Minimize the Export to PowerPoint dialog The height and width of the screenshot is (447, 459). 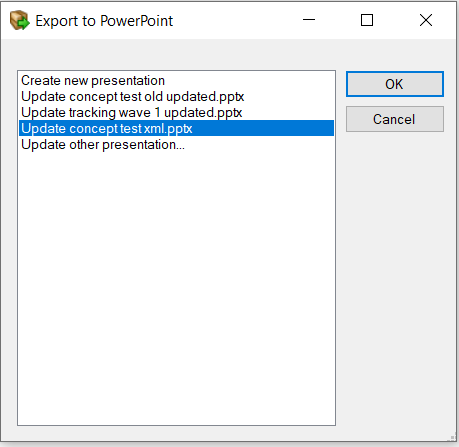[x=309, y=20]
